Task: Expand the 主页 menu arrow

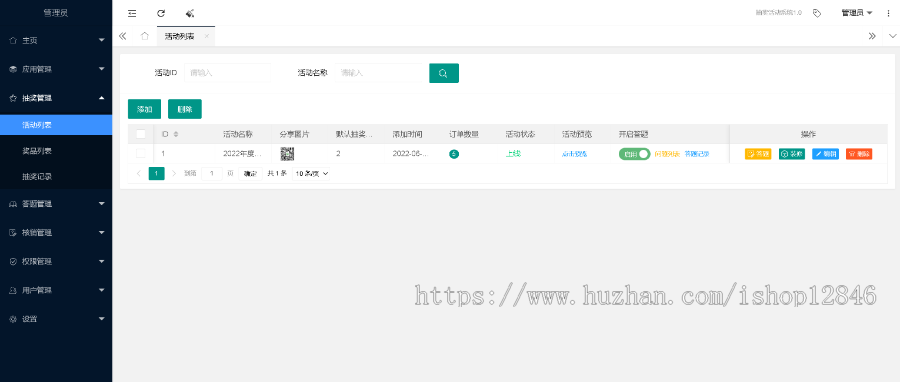Action: pos(102,40)
